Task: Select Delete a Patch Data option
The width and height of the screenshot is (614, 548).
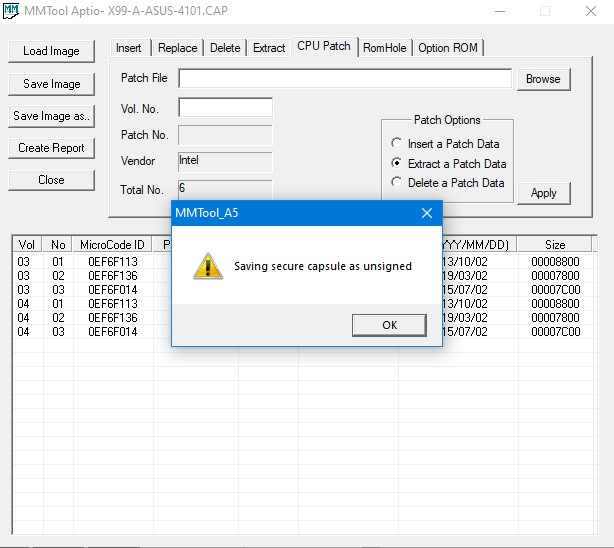Action: tap(448, 183)
